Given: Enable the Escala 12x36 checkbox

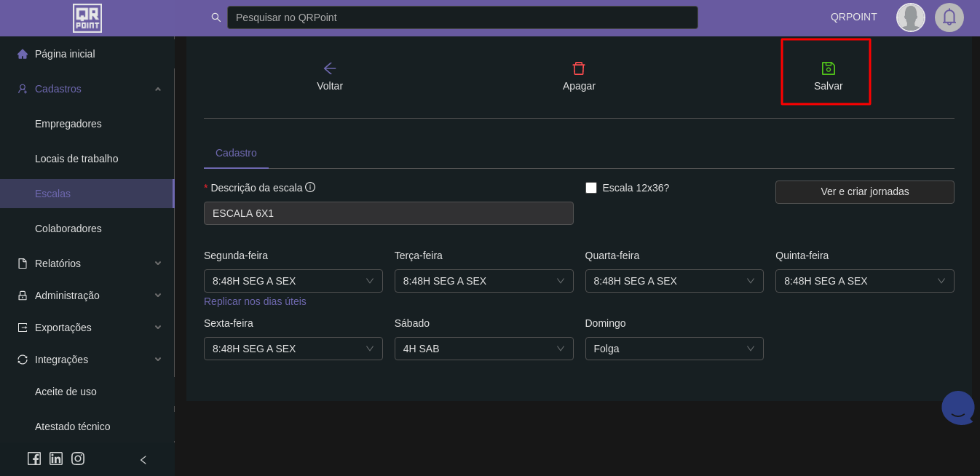Looking at the screenshot, I should [591, 188].
